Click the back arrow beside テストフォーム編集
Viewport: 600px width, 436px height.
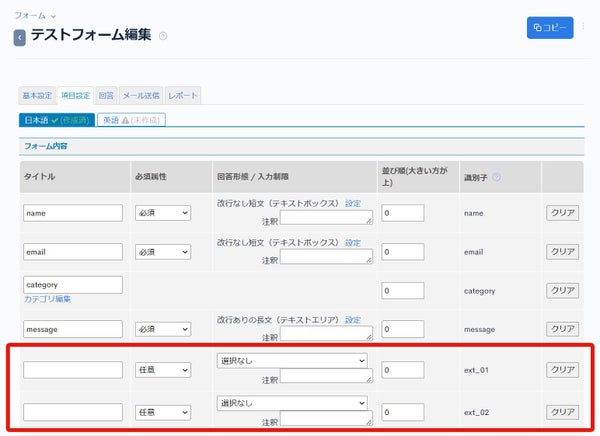point(20,38)
